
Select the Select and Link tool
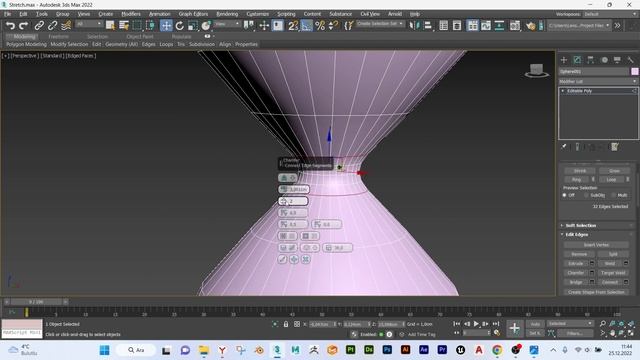pyautogui.click(x=39, y=26)
